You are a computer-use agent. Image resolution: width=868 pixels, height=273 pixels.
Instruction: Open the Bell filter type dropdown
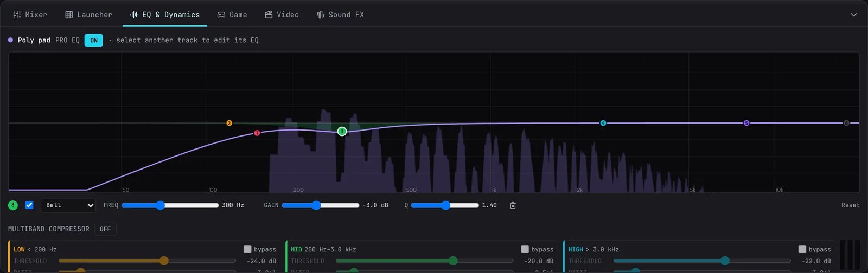click(68, 205)
